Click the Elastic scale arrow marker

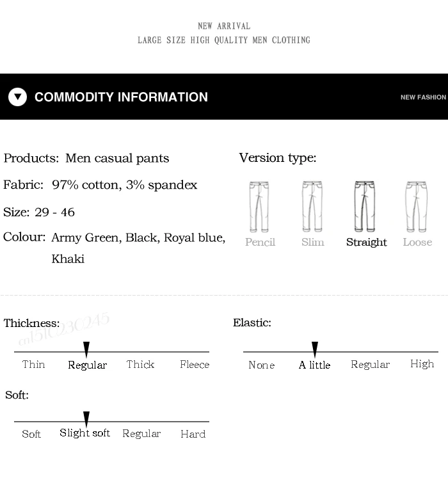[315, 349]
